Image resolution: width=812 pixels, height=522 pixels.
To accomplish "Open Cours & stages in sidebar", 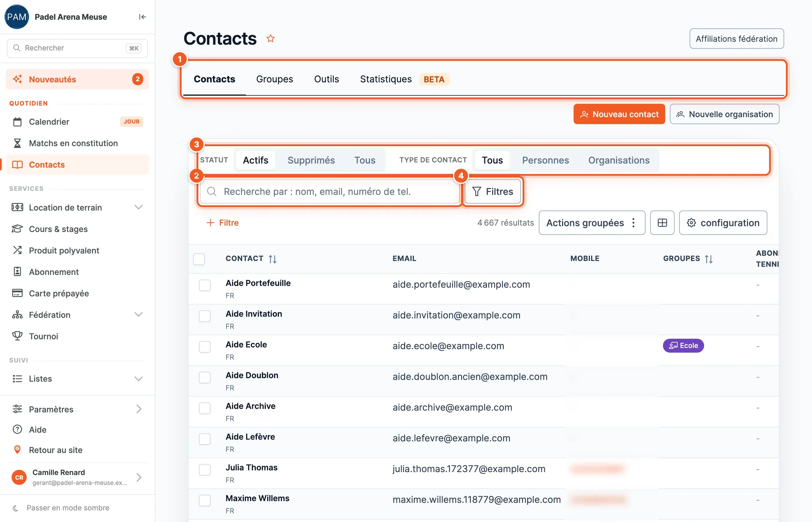I will point(77,229).
